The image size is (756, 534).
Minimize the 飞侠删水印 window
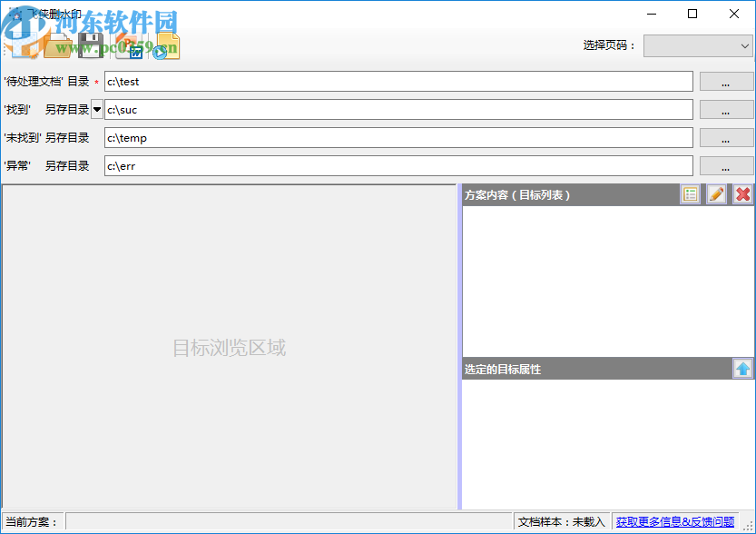click(652, 14)
